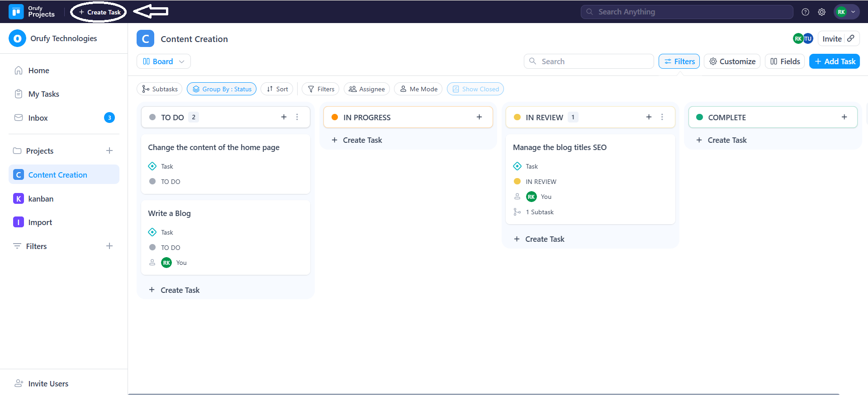Click the plus icon beside Filters in sidebar
The image size is (868, 395).
pyautogui.click(x=109, y=246)
